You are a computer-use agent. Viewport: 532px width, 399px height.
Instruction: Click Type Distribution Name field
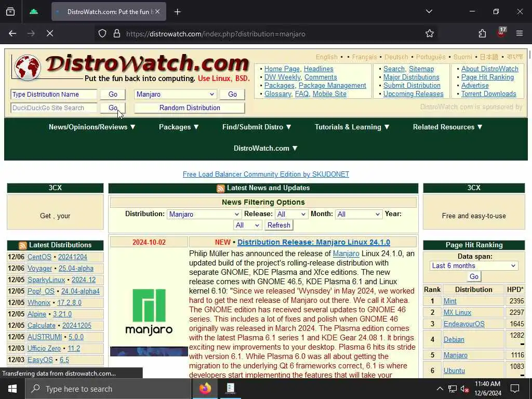coord(54,95)
